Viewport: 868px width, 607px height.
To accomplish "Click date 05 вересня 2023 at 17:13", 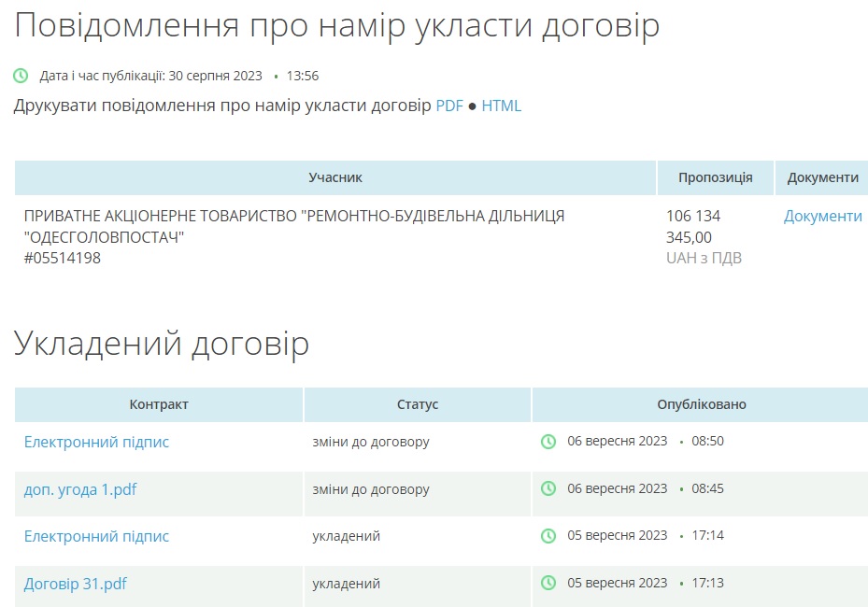I will (618, 583).
